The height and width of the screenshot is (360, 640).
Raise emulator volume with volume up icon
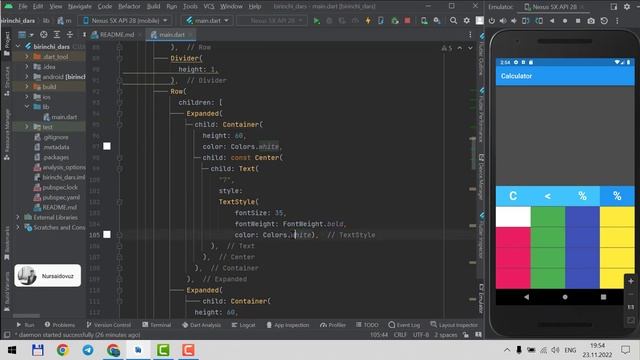[x=502, y=20]
